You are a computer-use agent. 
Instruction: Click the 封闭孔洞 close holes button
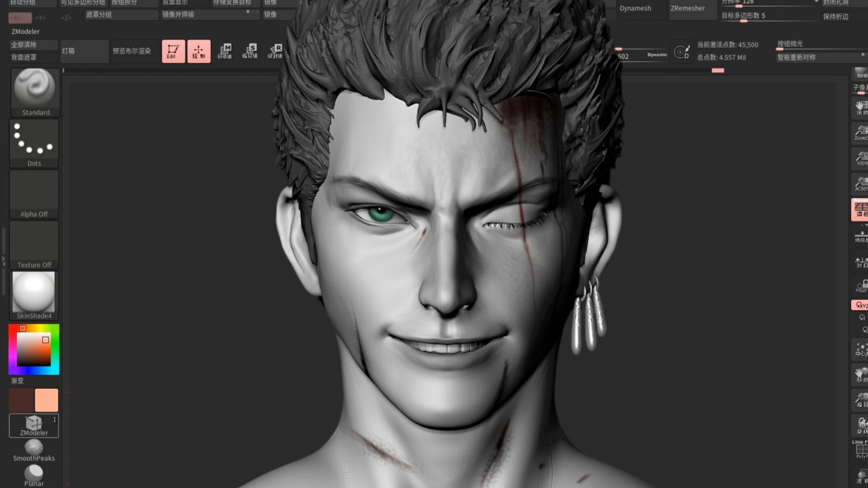coord(844,3)
